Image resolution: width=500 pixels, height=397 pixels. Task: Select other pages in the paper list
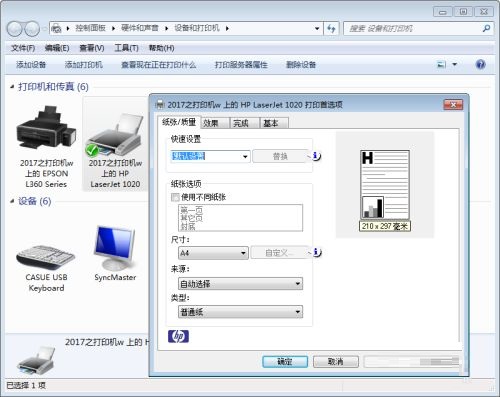192,218
